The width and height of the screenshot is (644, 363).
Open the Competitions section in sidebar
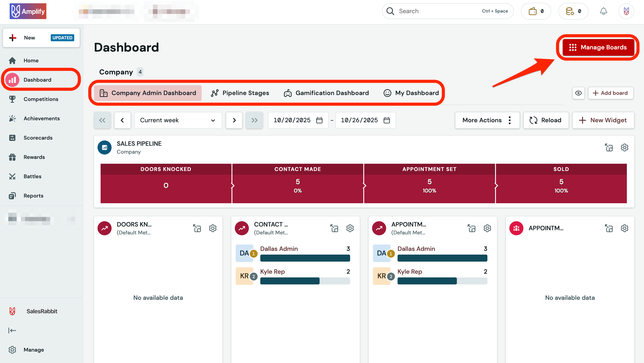point(41,99)
